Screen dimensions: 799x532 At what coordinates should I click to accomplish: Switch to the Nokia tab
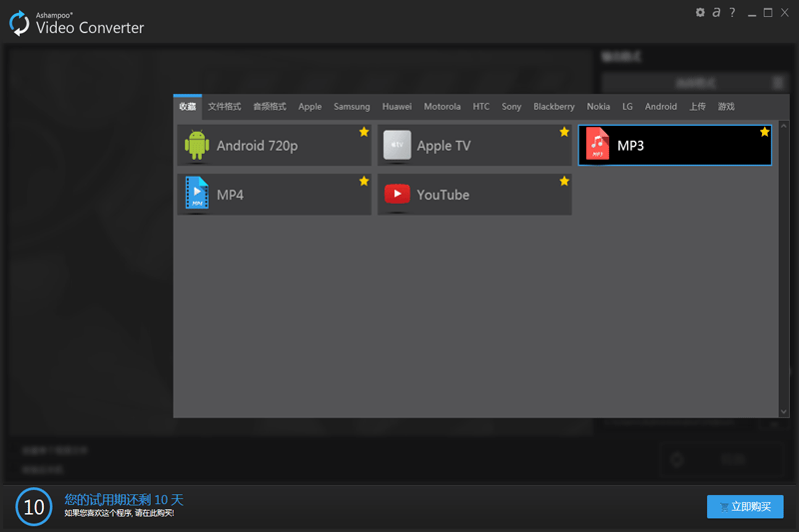click(x=598, y=107)
